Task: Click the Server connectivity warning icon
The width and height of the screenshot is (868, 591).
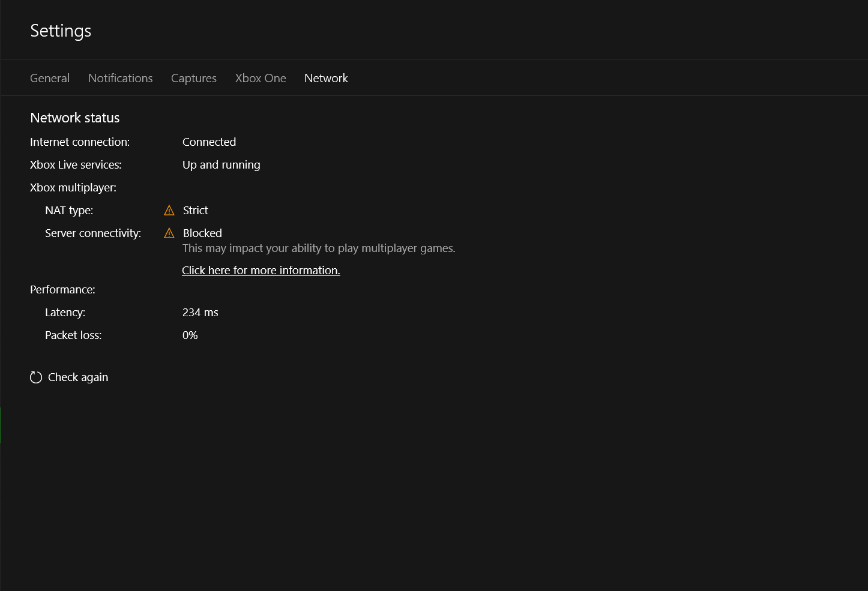Action: click(x=169, y=233)
